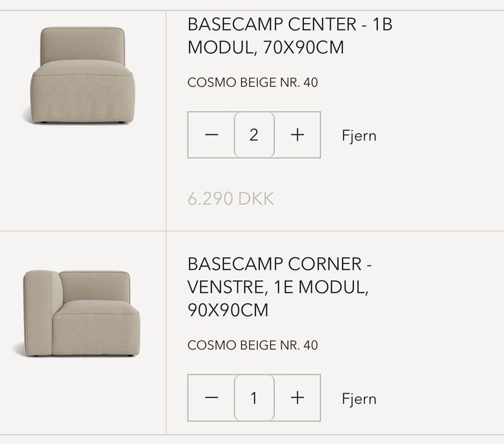This screenshot has width=504, height=444.
Task: Click Cosmo Beige label under Basecamp Center
Action: tap(253, 83)
